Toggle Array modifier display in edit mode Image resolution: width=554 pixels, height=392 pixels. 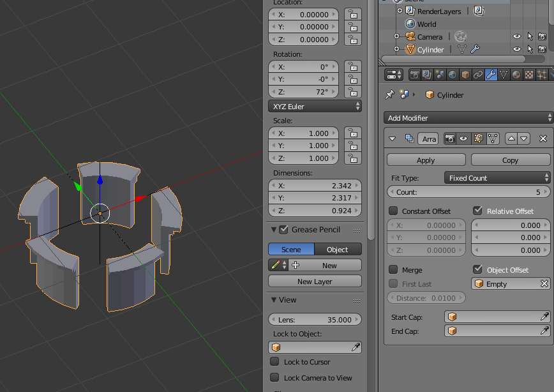coord(478,139)
